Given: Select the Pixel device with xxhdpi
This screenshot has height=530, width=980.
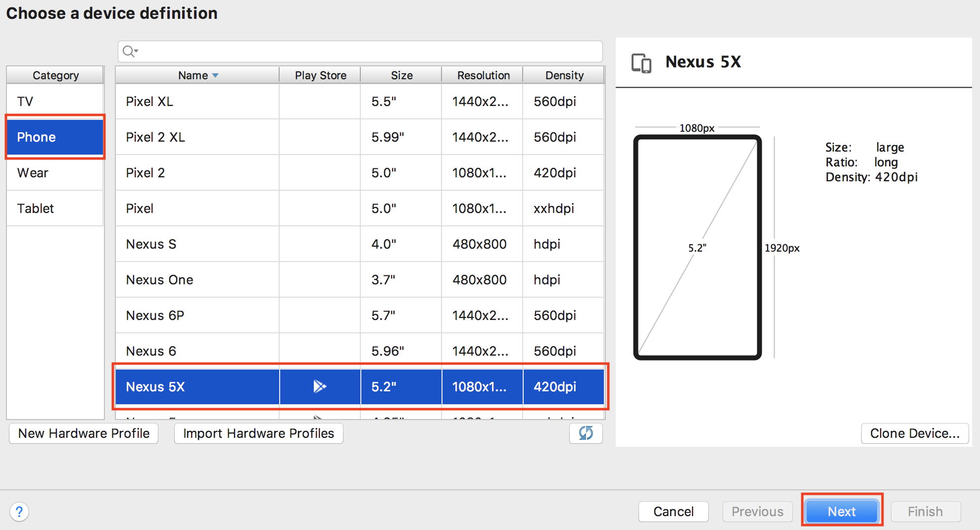Looking at the screenshot, I should [360, 209].
